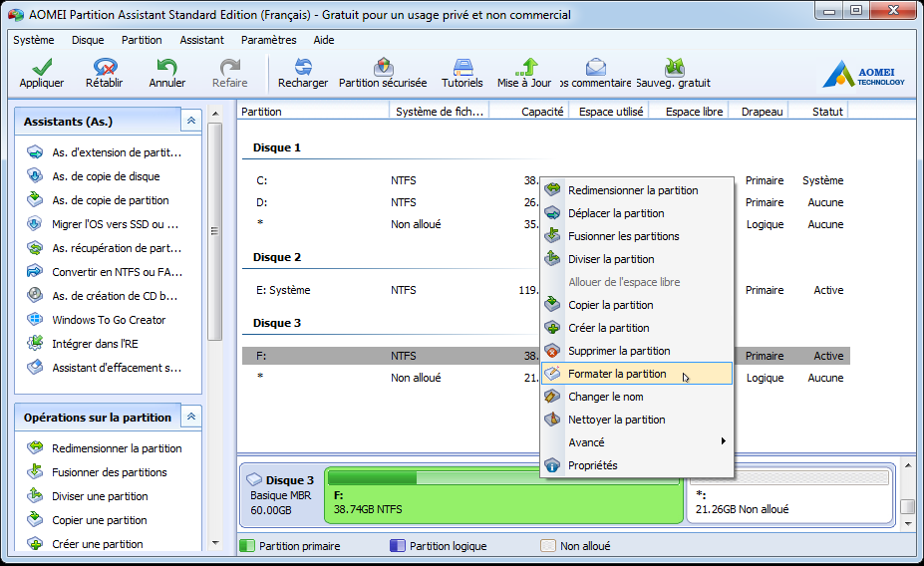Choose Créer la partition in context menu

637,328
